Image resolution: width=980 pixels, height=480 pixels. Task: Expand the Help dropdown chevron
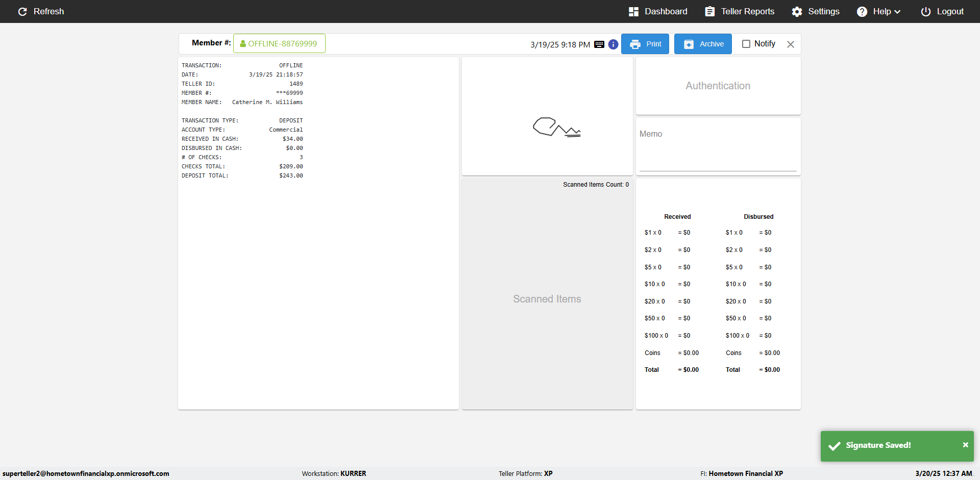click(897, 12)
